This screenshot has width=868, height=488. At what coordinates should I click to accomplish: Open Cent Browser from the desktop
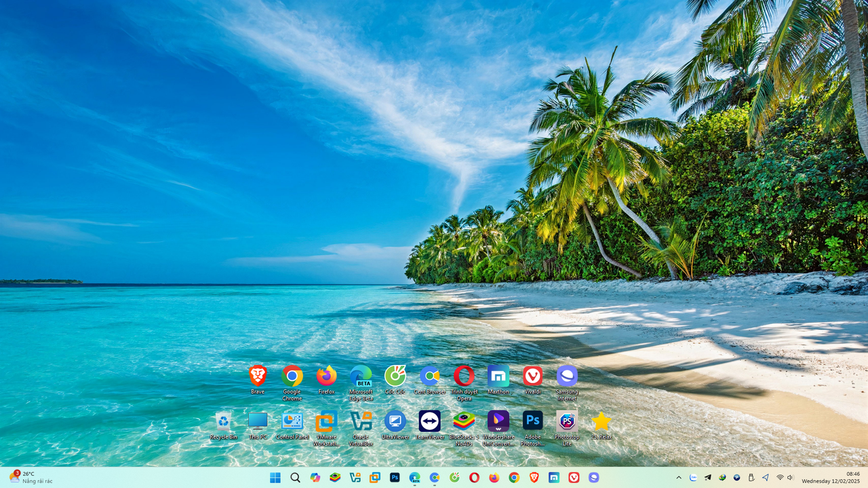[x=430, y=378]
